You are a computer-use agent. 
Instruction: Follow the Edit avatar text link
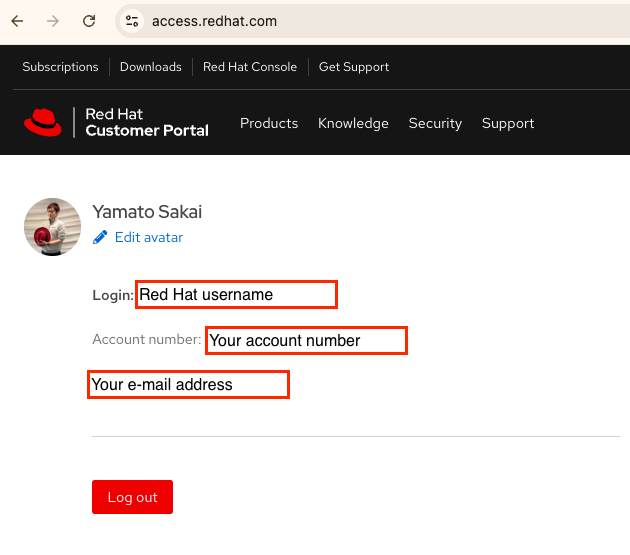tap(149, 237)
